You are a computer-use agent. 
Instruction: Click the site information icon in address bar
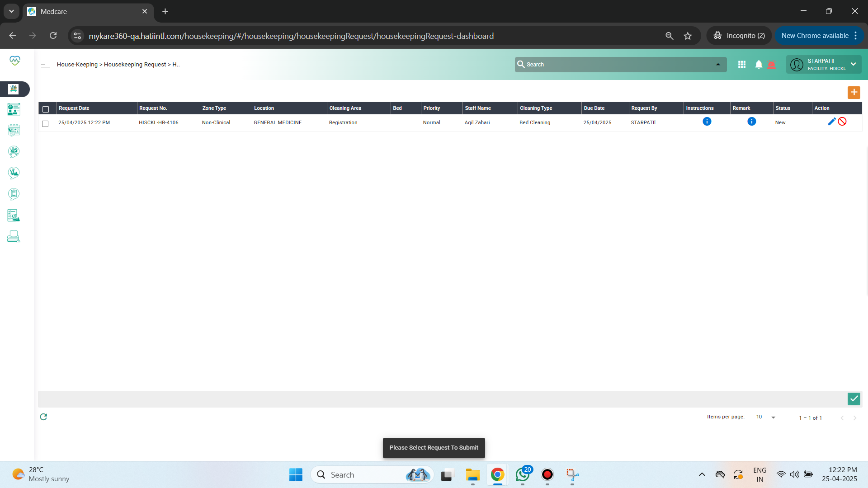coord(77,36)
